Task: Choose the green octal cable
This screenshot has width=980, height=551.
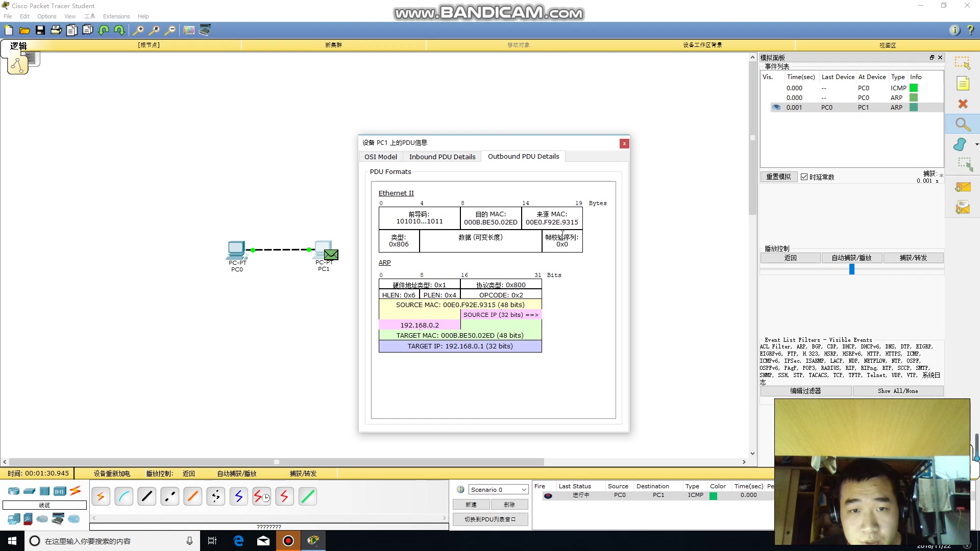Action: click(x=307, y=496)
